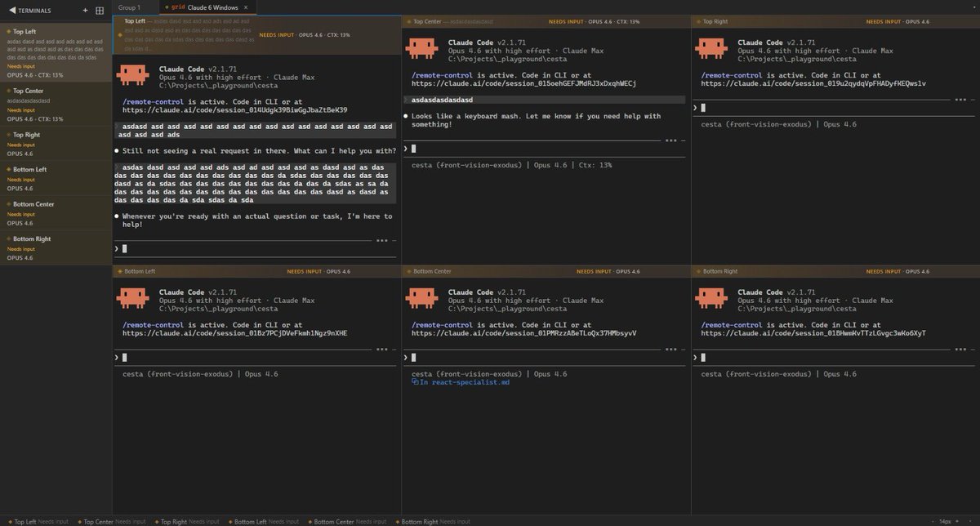980x526 pixels.
Task: Click the Claude mascot icon in Bottom Left pane
Action: tap(131, 299)
